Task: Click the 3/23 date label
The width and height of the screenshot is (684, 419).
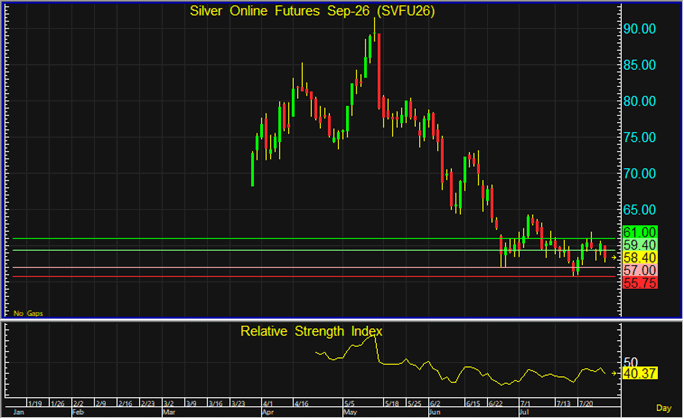Action: pyautogui.click(x=238, y=404)
